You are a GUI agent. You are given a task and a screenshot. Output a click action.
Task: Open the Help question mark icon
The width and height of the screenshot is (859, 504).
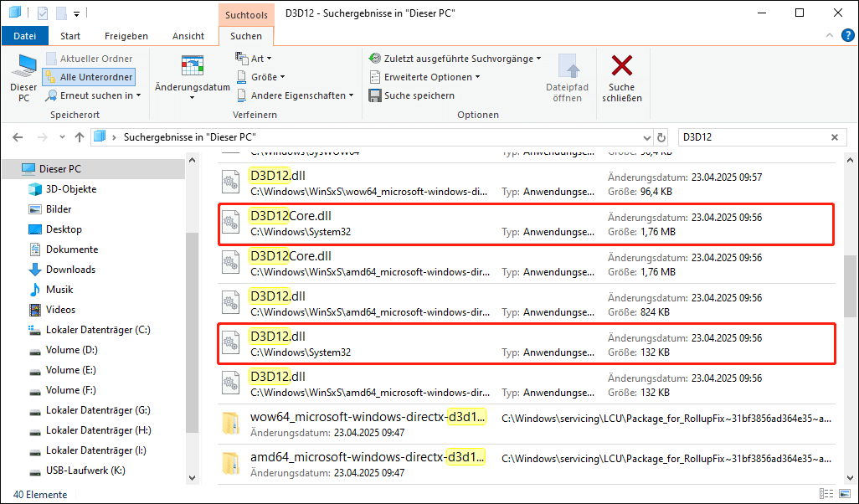(x=847, y=36)
